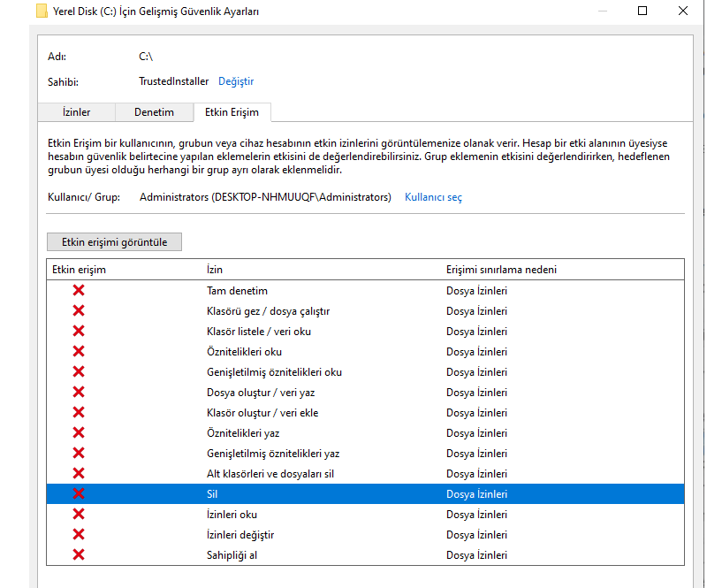This screenshot has width=707, height=588.
Task: Click the red X beside Alt klasörleri ve dosyaları sil
Action: pos(79,473)
